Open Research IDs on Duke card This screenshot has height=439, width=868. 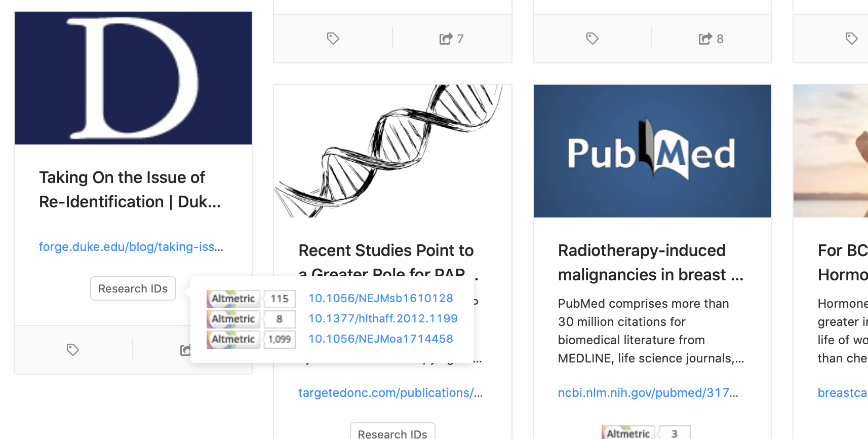pyautogui.click(x=133, y=288)
